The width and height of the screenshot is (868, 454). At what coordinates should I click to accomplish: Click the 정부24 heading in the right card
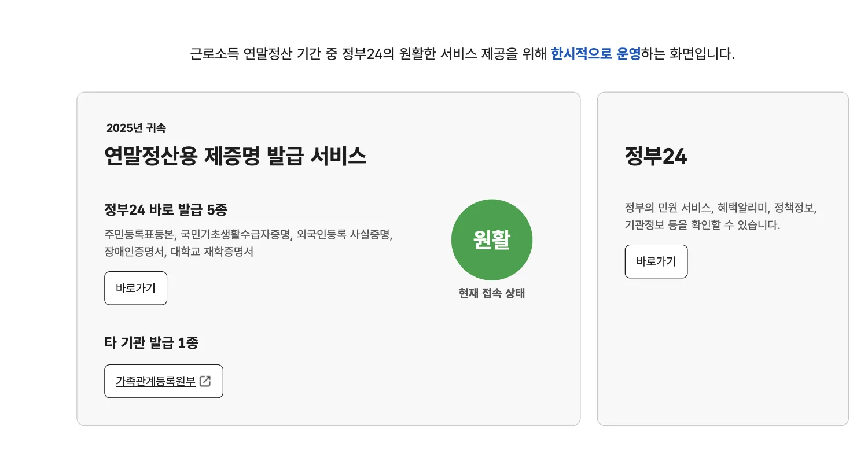point(656,156)
